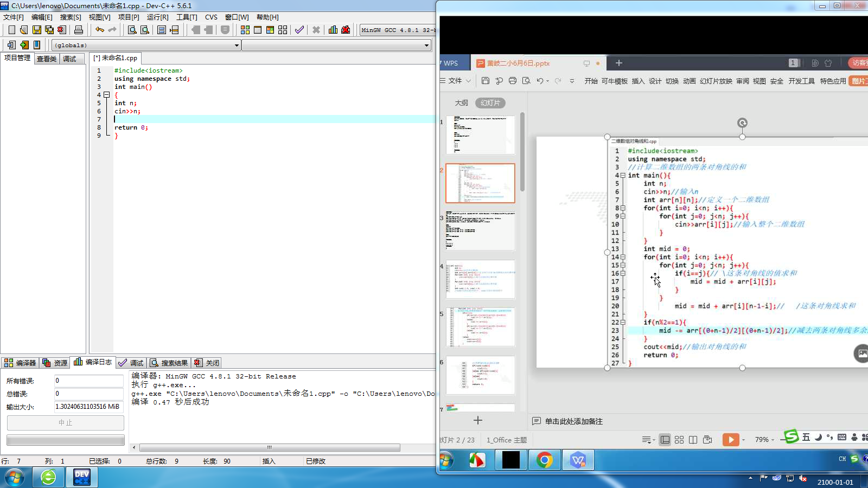The image size is (868, 488).
Task: Open 工具[T] menu in Dev-C++
Action: (187, 17)
